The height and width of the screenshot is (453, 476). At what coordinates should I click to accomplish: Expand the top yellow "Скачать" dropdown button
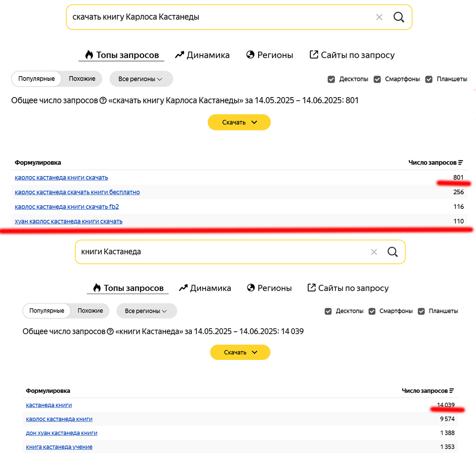[x=239, y=122]
